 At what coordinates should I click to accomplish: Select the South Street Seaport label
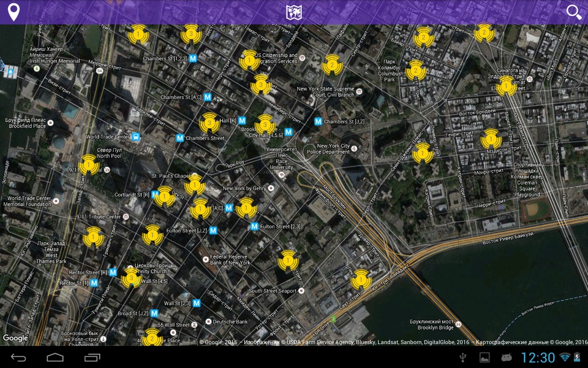pos(273,291)
